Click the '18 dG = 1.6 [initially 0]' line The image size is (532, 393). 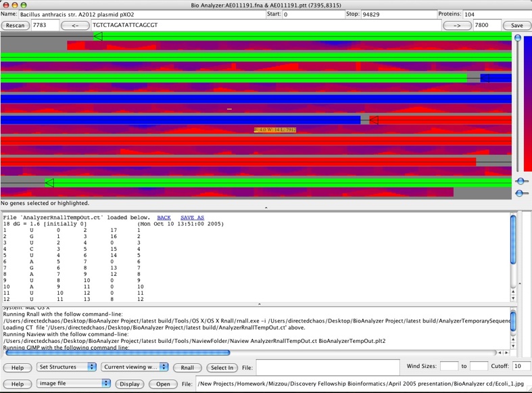pyautogui.click(x=45, y=224)
